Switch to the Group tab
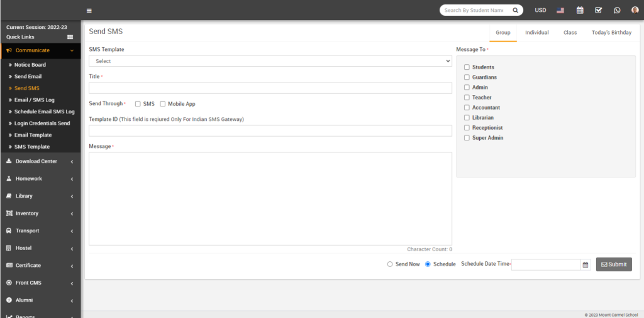 503,33
